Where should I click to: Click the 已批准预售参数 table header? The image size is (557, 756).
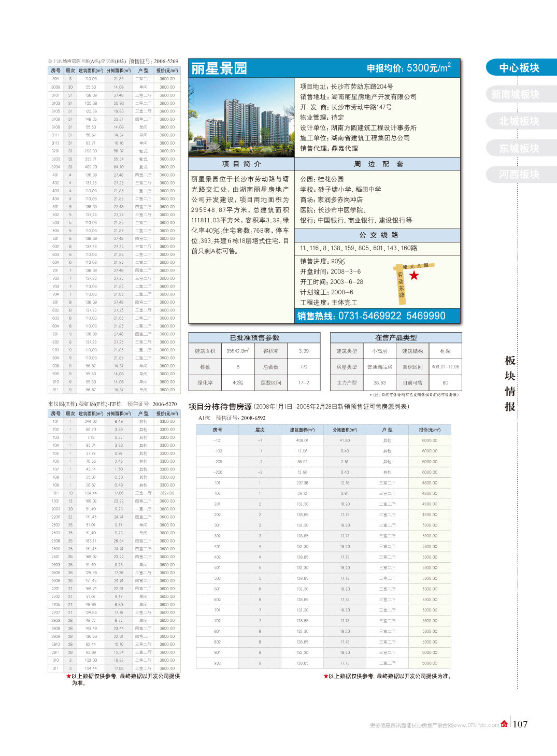[254, 338]
